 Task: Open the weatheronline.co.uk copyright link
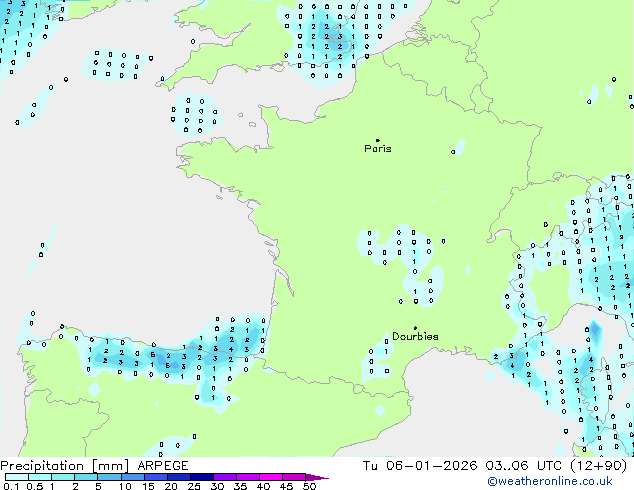click(x=550, y=481)
